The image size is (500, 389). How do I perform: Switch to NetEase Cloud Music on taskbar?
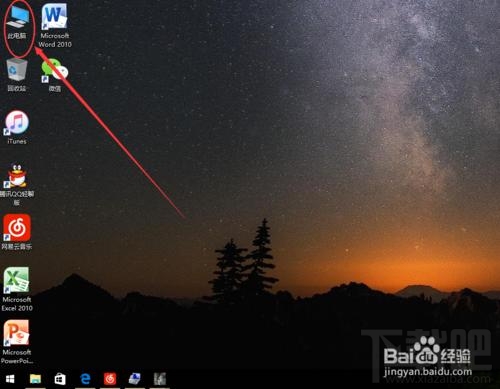click(110, 379)
